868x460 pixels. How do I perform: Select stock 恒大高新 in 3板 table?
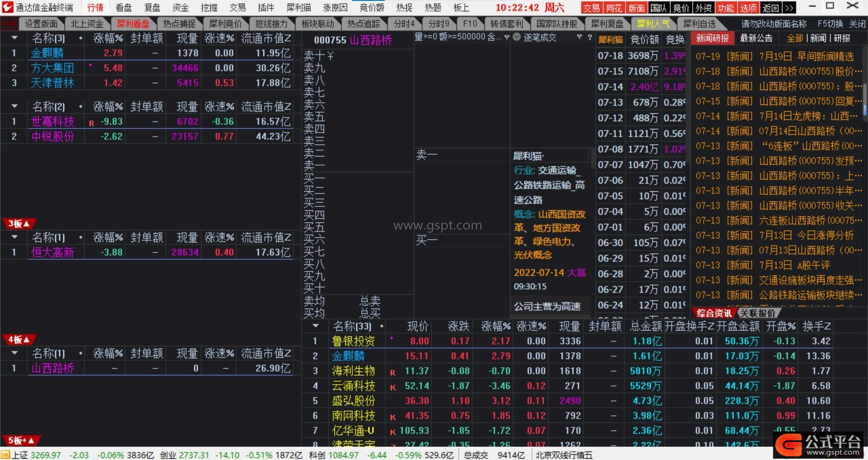point(52,252)
